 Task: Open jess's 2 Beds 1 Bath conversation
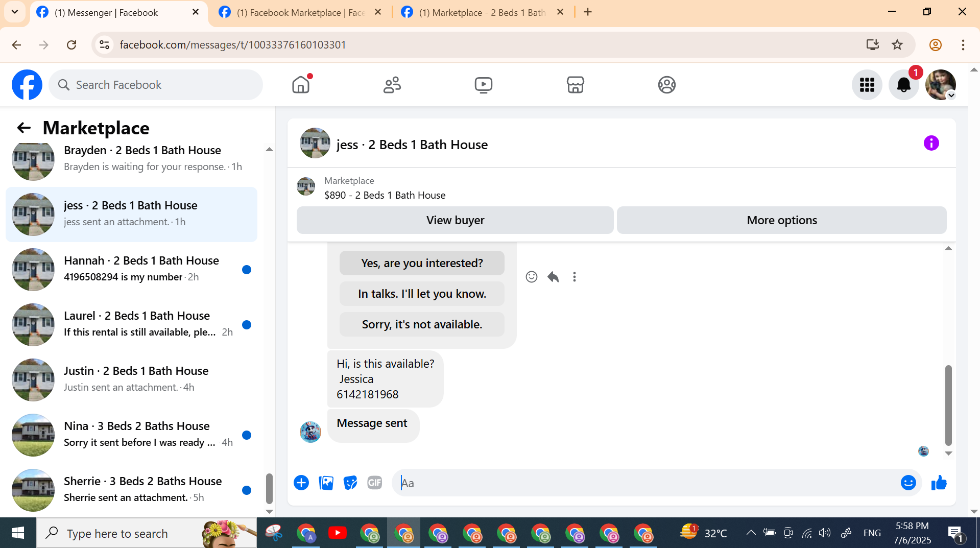[x=132, y=214]
